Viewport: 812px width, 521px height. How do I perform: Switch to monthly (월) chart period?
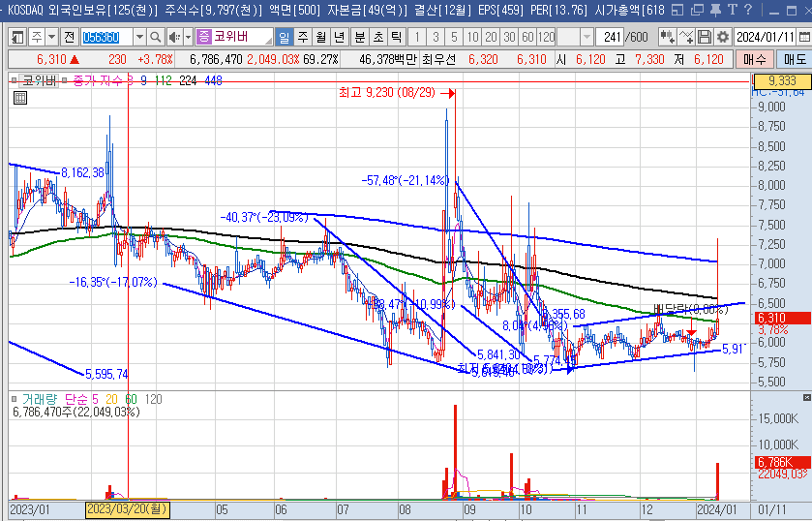(321, 37)
